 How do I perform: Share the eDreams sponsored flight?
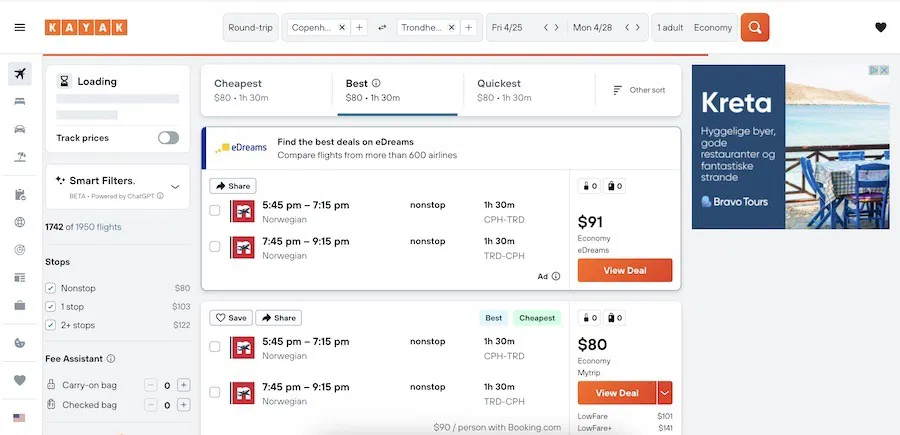232,186
